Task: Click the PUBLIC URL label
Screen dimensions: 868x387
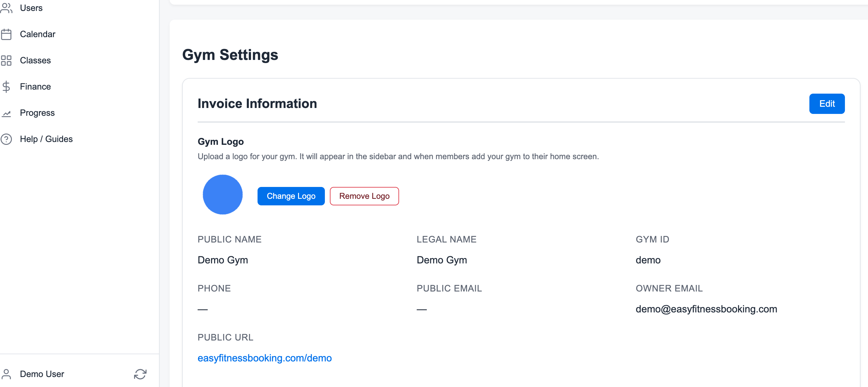Action: (225, 337)
